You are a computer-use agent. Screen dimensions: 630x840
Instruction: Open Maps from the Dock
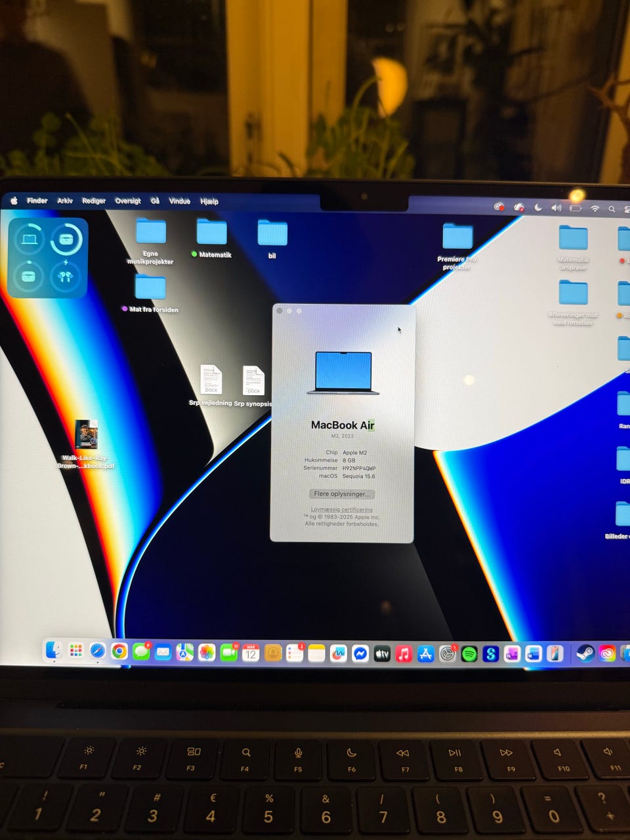click(185, 652)
